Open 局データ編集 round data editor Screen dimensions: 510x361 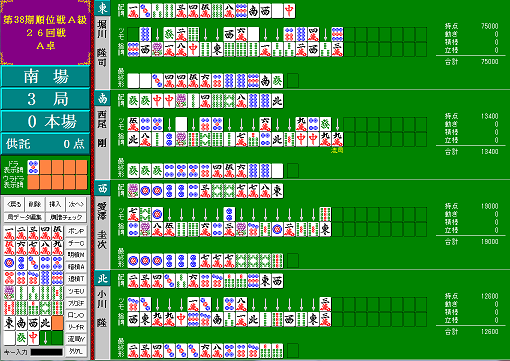[25, 217]
